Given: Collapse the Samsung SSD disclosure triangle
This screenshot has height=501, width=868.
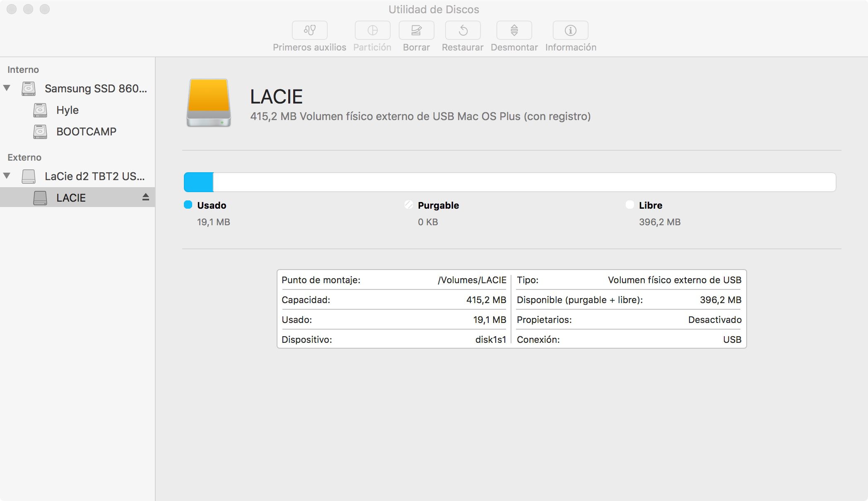Looking at the screenshot, I should (x=7, y=88).
